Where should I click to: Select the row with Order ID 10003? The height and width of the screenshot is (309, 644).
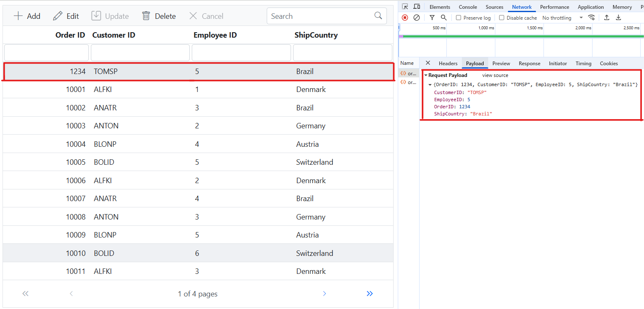[x=198, y=126]
